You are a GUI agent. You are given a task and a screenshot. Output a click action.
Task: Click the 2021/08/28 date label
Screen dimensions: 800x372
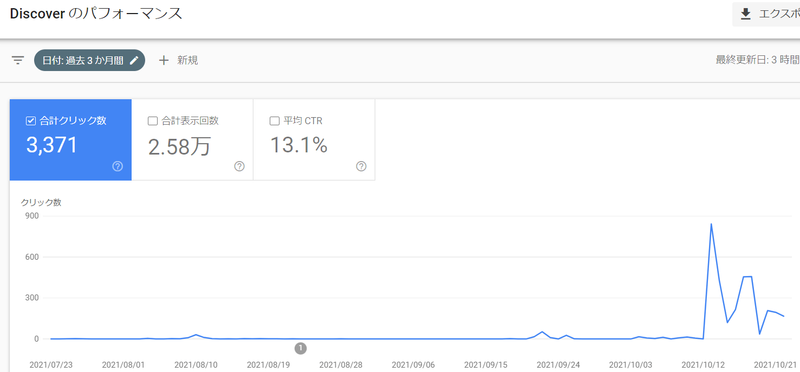pos(341,365)
